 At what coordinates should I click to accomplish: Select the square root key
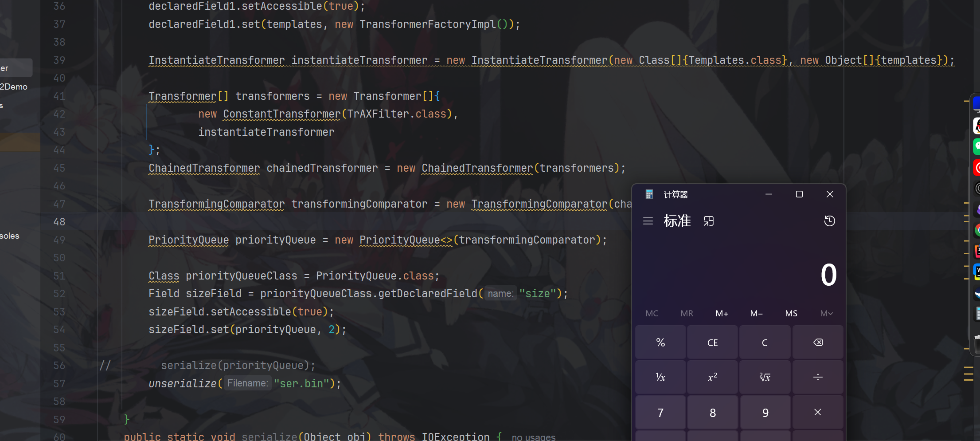click(x=765, y=377)
